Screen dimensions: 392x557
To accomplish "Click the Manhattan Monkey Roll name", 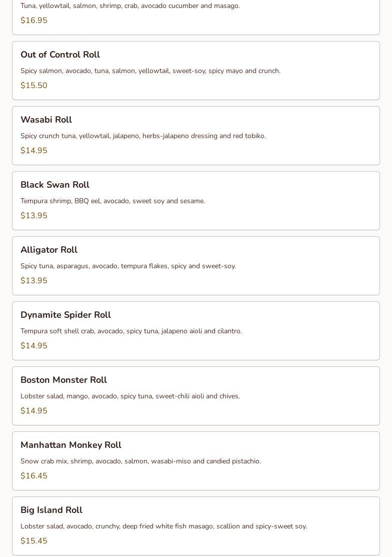I will pyautogui.click(x=71, y=445).
